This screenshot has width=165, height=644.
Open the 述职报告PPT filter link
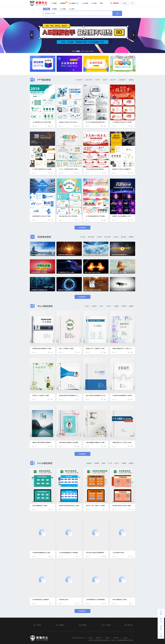[x=122, y=80]
